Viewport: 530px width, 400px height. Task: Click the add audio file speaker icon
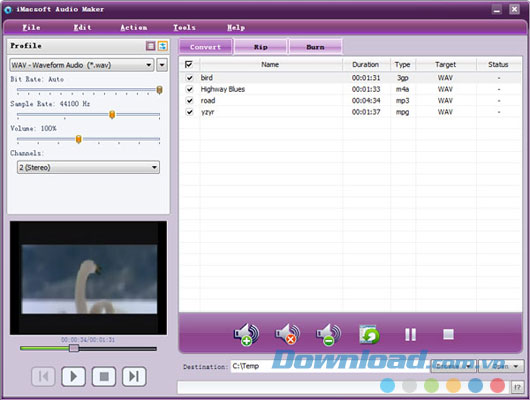coord(246,334)
